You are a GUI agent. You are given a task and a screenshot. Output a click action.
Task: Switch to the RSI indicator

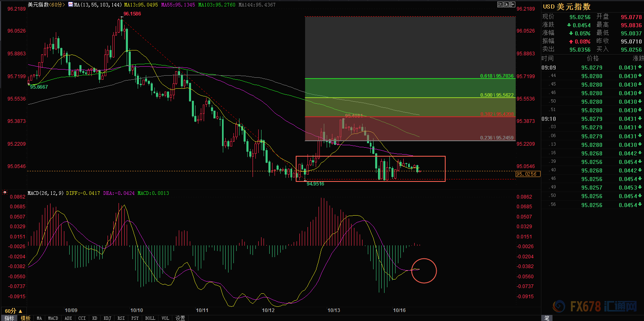pos(121,318)
